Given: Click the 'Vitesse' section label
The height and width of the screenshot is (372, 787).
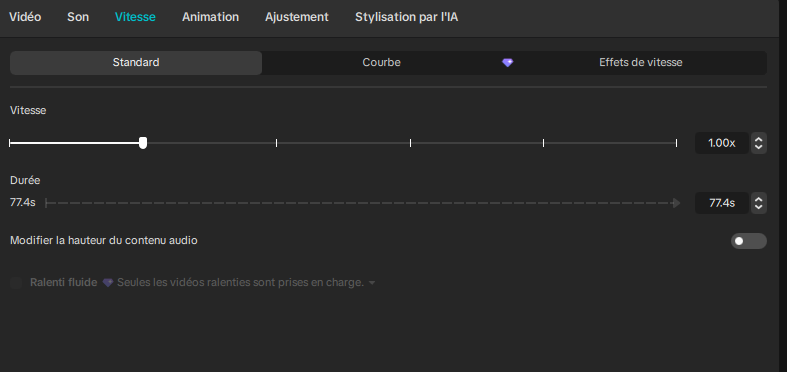Looking at the screenshot, I should coord(28,110).
